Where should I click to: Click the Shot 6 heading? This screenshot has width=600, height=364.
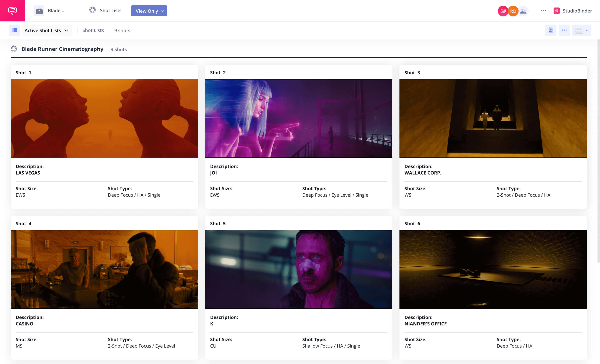[x=412, y=223]
